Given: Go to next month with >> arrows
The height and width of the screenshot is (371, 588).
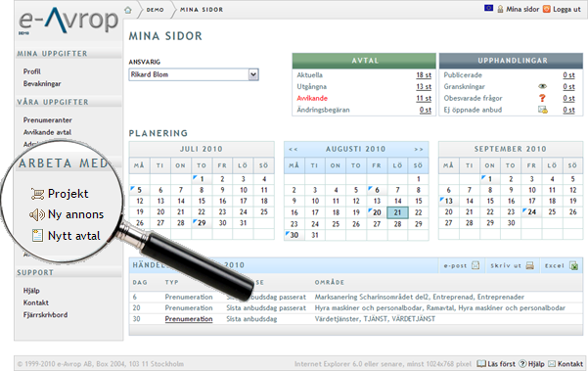Looking at the screenshot, I should [x=419, y=150].
